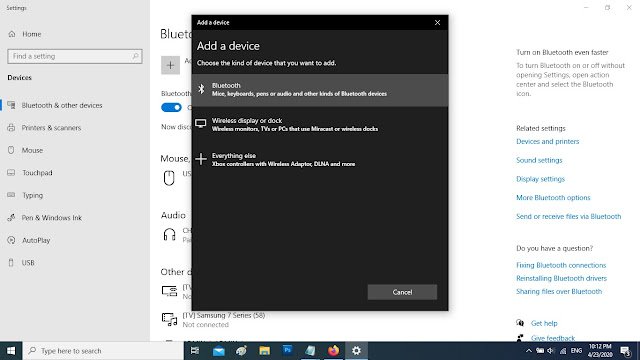Open Pen & Windows Ink page
The image size is (640, 360).
tap(52, 218)
